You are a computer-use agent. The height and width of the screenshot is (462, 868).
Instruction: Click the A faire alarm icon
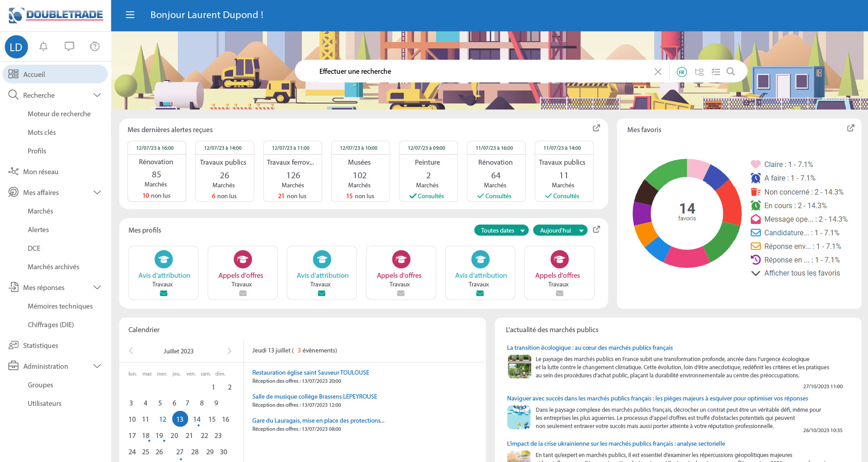click(756, 178)
